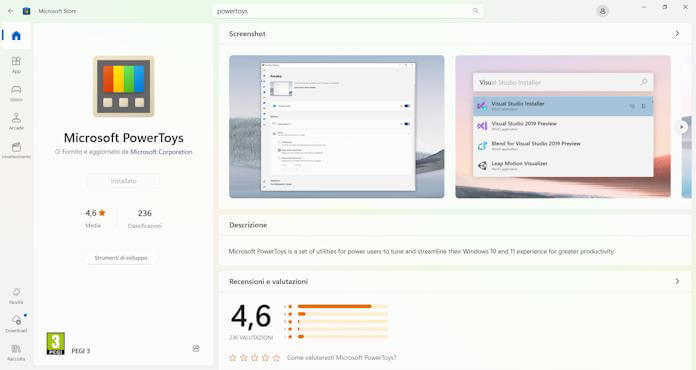Open the Giochi gamepad section
The image size is (696, 370).
pyautogui.click(x=16, y=93)
